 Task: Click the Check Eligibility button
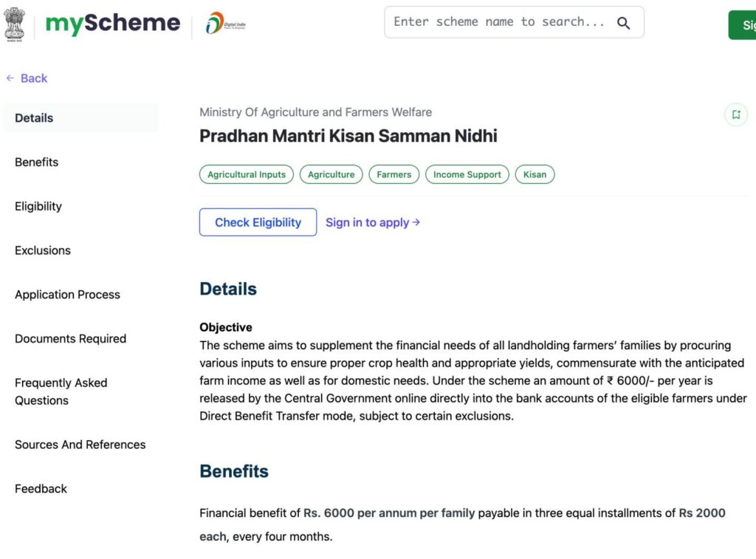coord(258,222)
